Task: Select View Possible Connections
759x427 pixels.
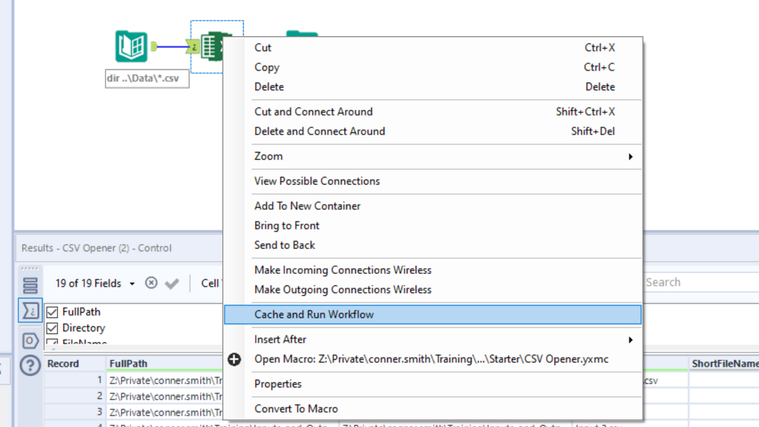Action: [x=433, y=181]
